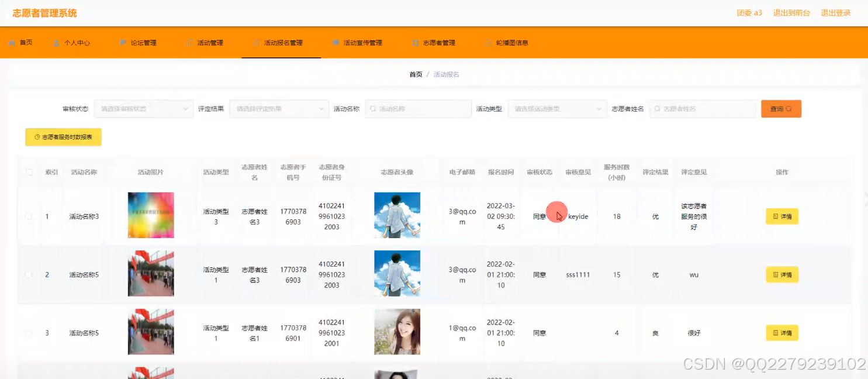Image resolution: width=868 pixels, height=379 pixels.
Task: Click inside the 活动名称 input field
Action: (x=418, y=109)
